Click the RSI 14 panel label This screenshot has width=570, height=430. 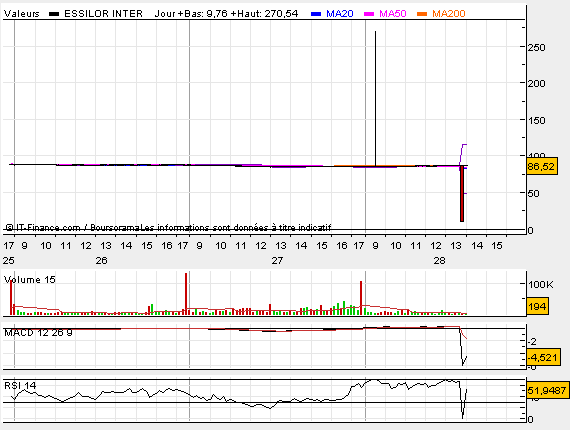20,385
